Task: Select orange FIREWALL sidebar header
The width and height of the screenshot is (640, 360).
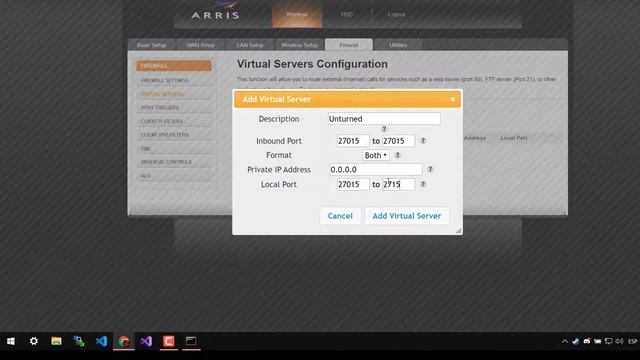Action: (174, 66)
